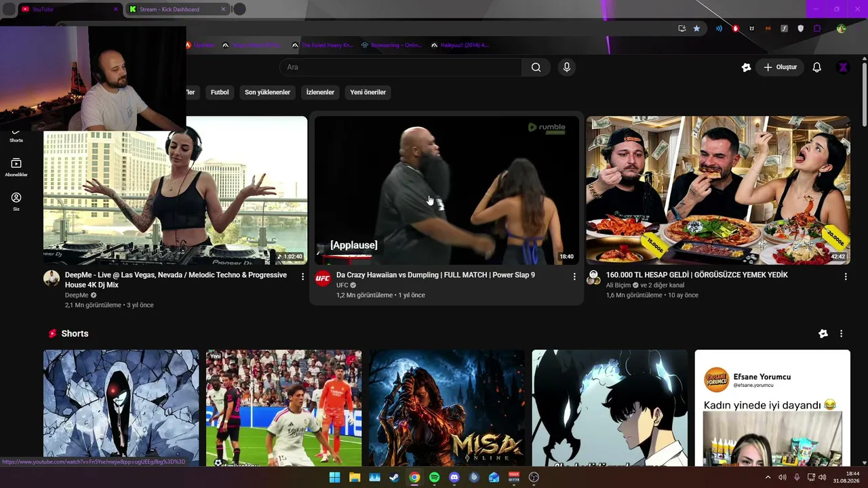The width and height of the screenshot is (868, 488).
Task: Open the YouTube account avatar menu
Action: tap(843, 67)
